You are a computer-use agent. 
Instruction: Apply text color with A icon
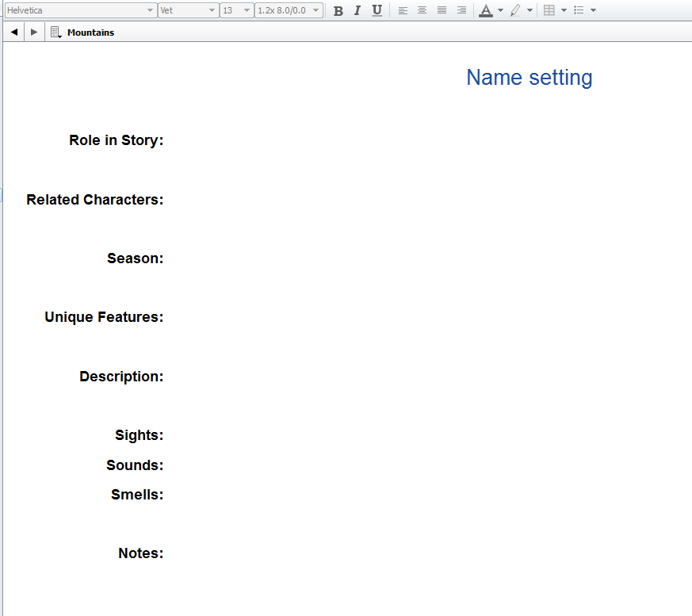click(486, 10)
